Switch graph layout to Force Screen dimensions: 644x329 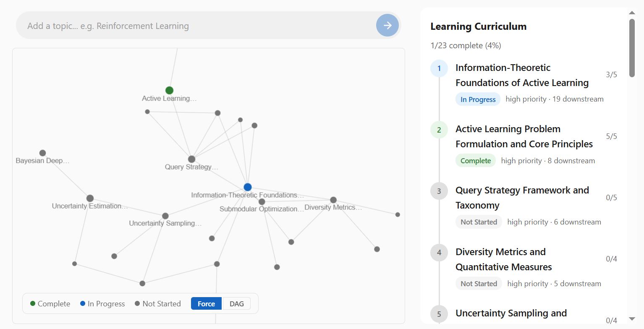tap(206, 304)
